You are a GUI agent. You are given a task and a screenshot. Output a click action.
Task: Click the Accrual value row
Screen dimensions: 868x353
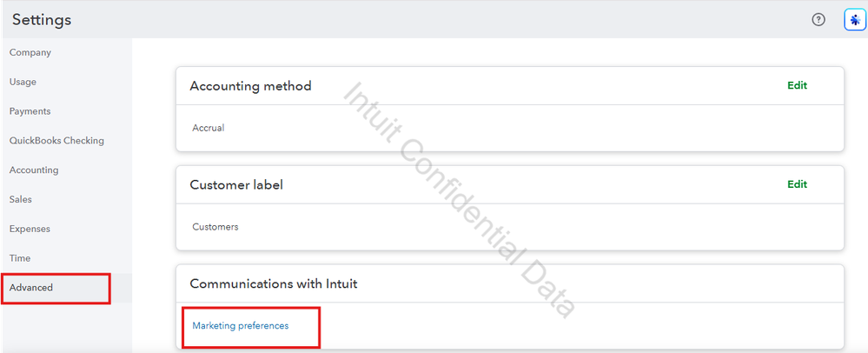tap(209, 128)
